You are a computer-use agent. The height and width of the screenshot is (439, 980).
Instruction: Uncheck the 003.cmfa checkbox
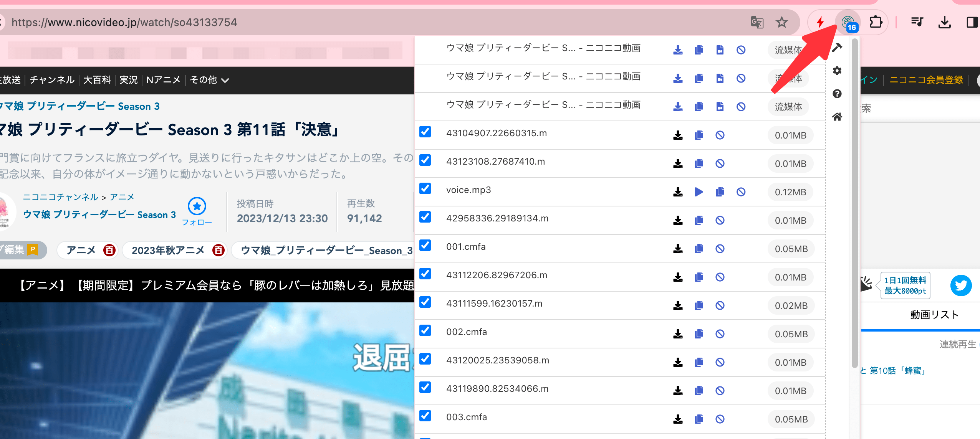[x=425, y=416]
